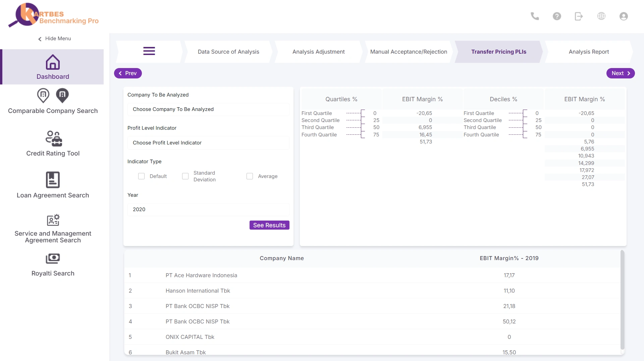Click the Deciles % column header
Viewport: 644px width, 361px height.
(x=503, y=99)
